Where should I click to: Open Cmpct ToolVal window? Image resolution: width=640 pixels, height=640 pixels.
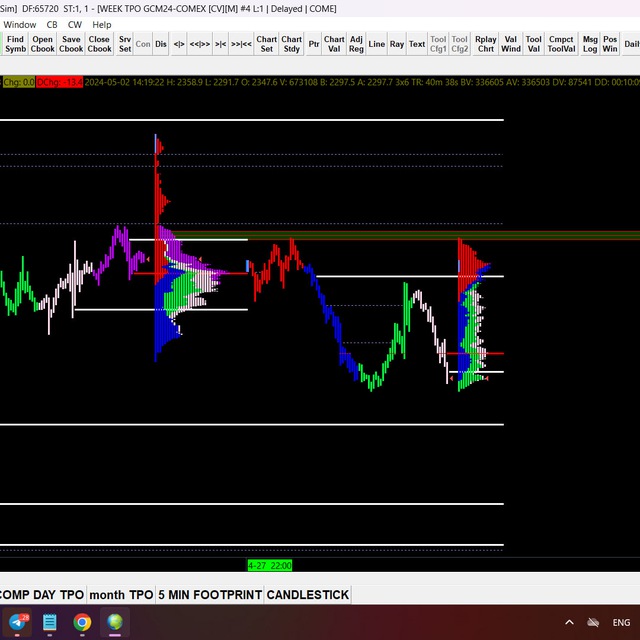pyautogui.click(x=561, y=44)
